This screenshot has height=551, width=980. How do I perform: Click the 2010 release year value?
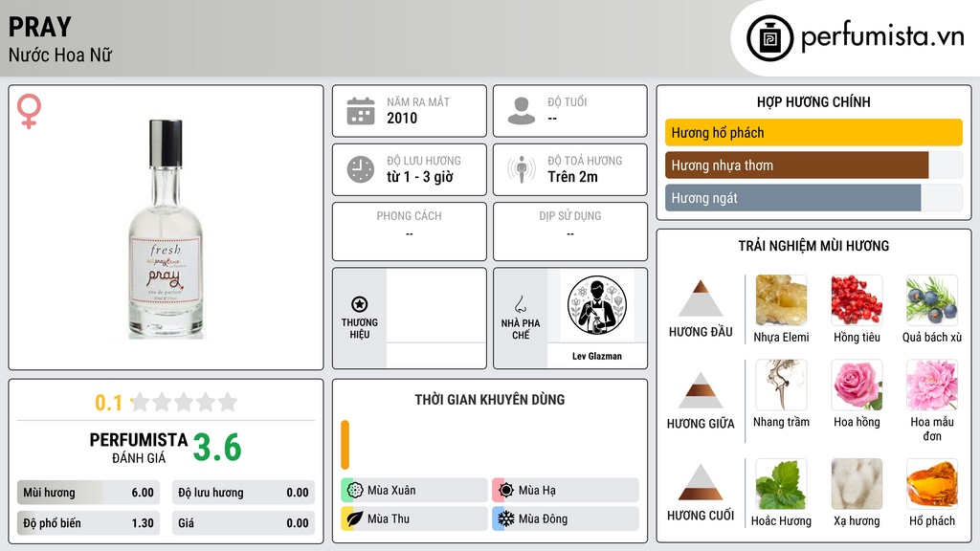402,118
